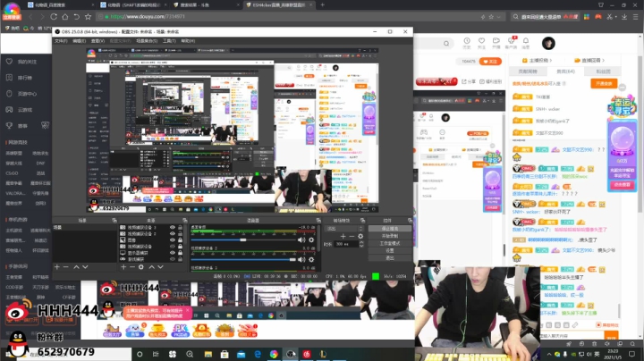Open OBS Scene Collection menu
Viewport: 644px width, 361px height.
point(147,41)
